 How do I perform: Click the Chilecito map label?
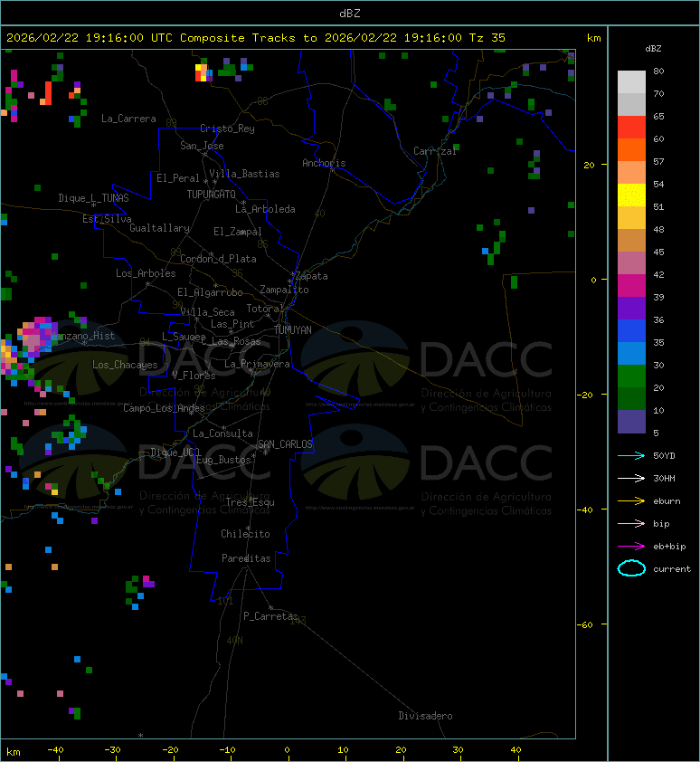245,534
